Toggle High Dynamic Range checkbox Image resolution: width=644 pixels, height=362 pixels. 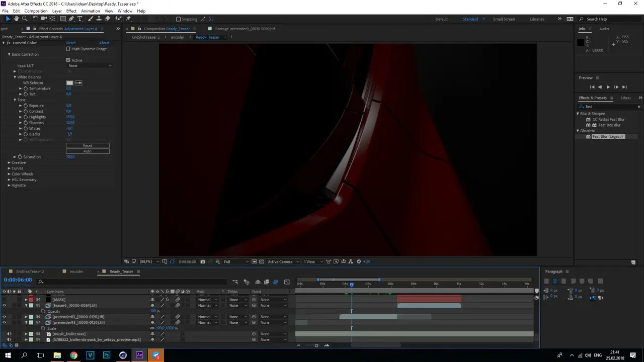[x=68, y=49]
